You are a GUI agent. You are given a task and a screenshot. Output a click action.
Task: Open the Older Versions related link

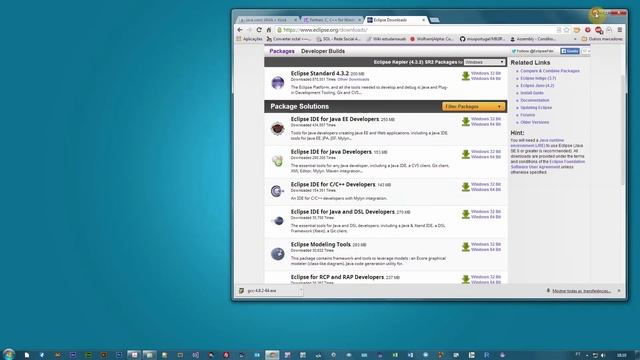click(x=534, y=122)
